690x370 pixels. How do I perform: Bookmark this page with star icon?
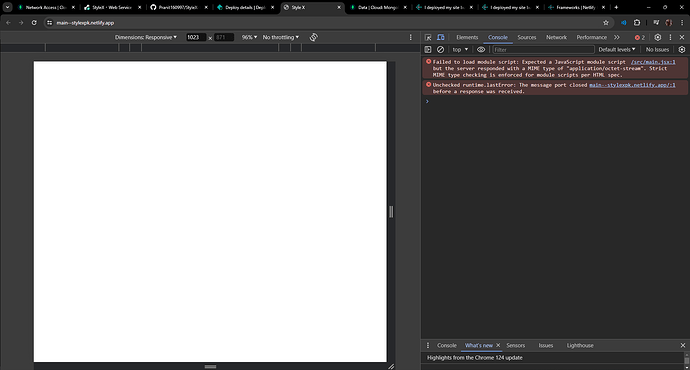[606, 23]
